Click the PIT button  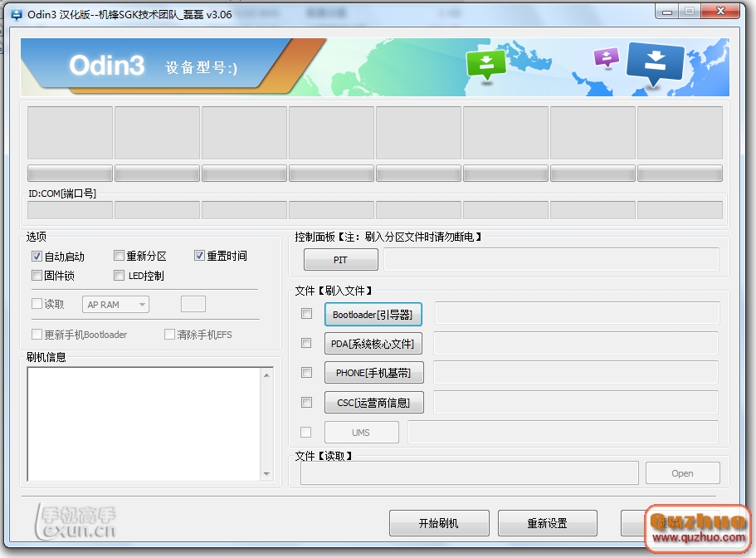coord(340,259)
